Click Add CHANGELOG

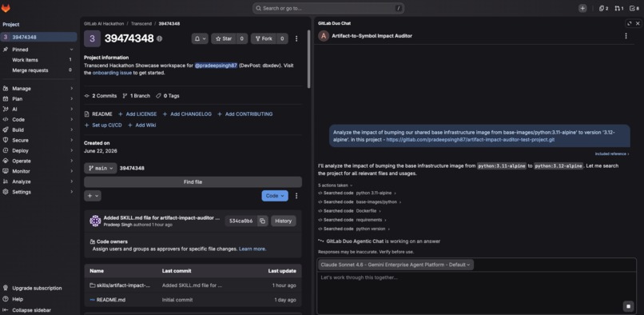pos(187,114)
